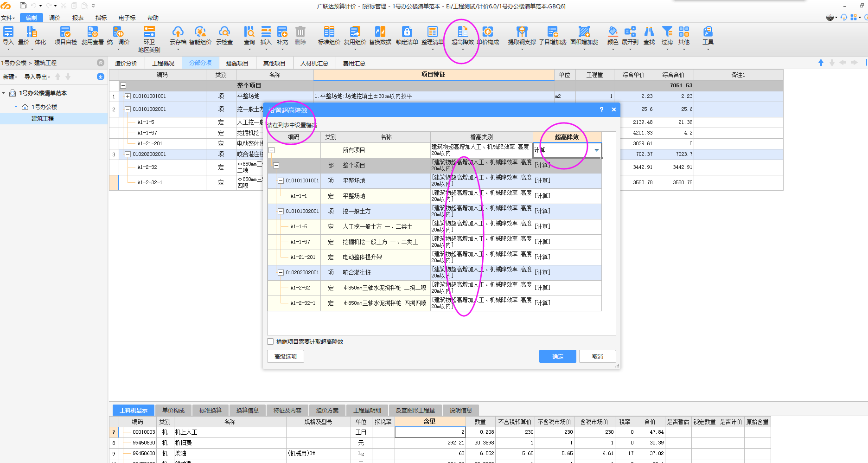This screenshot has height=463, width=868.
Task: Open the 颜色 color tool
Action: (613, 36)
